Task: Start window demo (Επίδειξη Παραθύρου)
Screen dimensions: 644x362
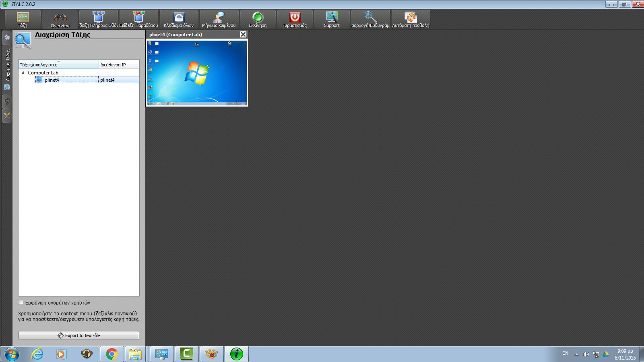Action: pyautogui.click(x=138, y=19)
